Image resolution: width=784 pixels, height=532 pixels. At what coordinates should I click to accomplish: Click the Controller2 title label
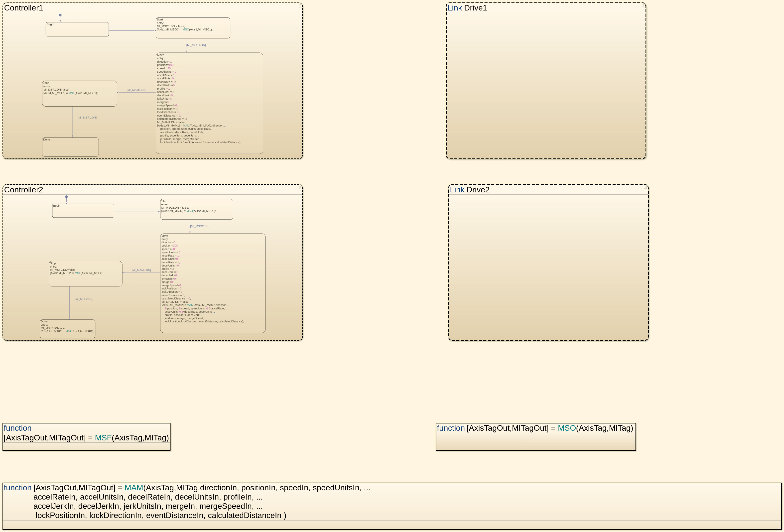24,190
